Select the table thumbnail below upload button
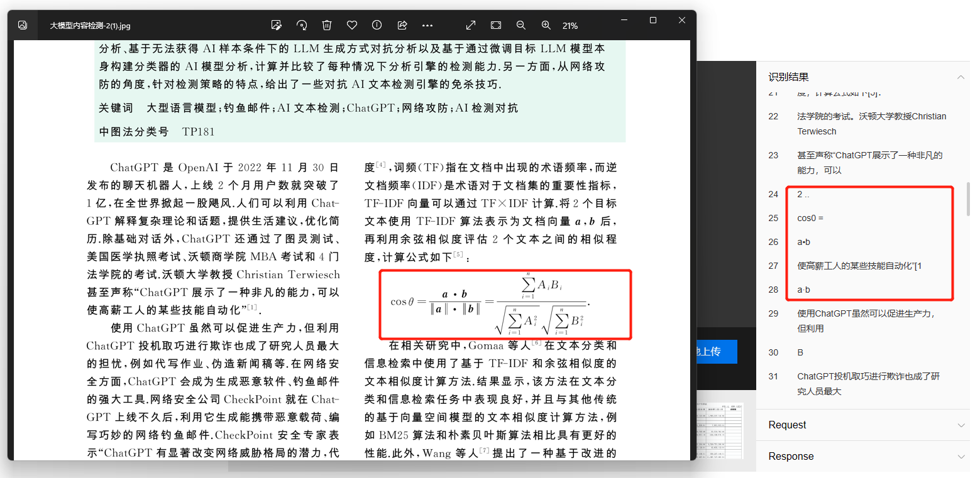Viewport: 980px width, 478px height. click(x=720, y=430)
